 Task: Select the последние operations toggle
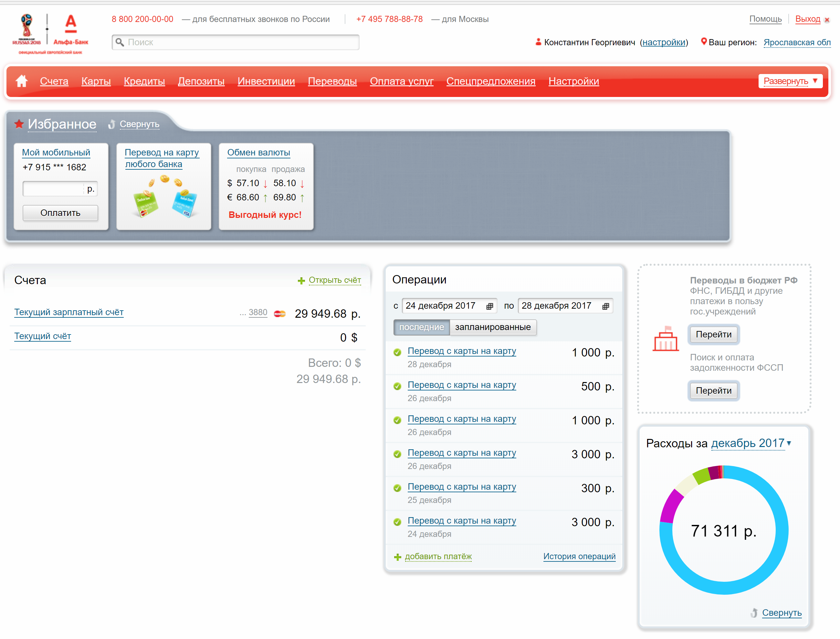coord(421,327)
